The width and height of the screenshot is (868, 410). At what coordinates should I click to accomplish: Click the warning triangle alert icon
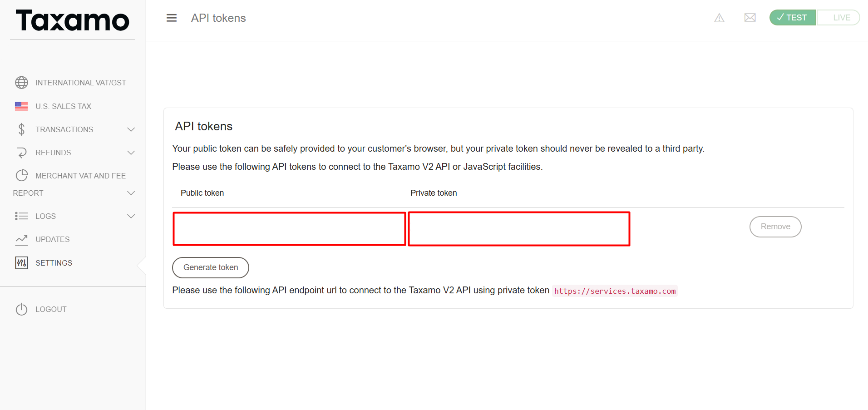(x=719, y=18)
